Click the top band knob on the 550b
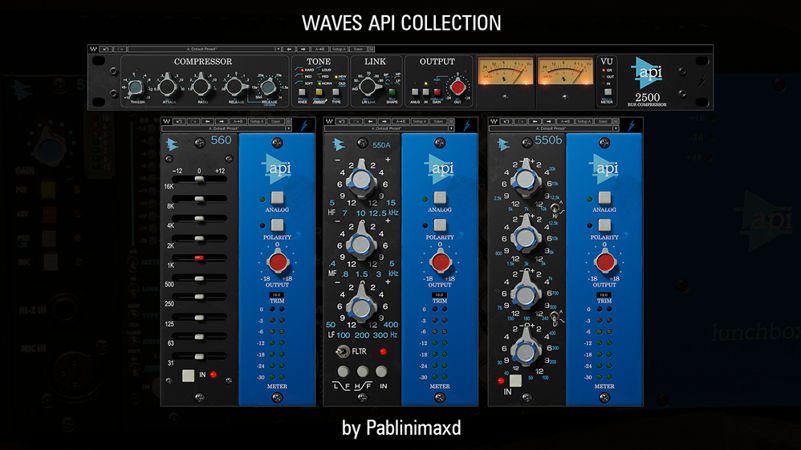801x450 pixels. coord(525,180)
